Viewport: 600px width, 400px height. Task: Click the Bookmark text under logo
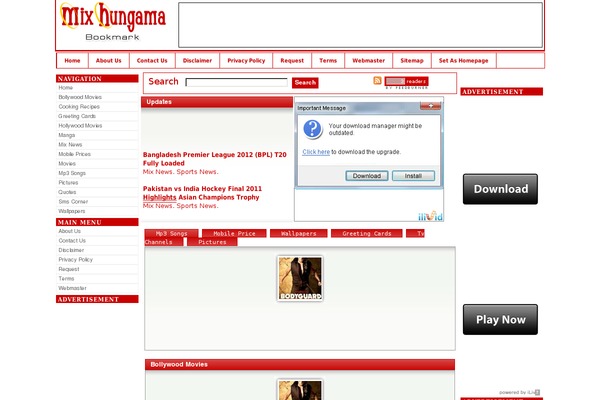click(112, 37)
